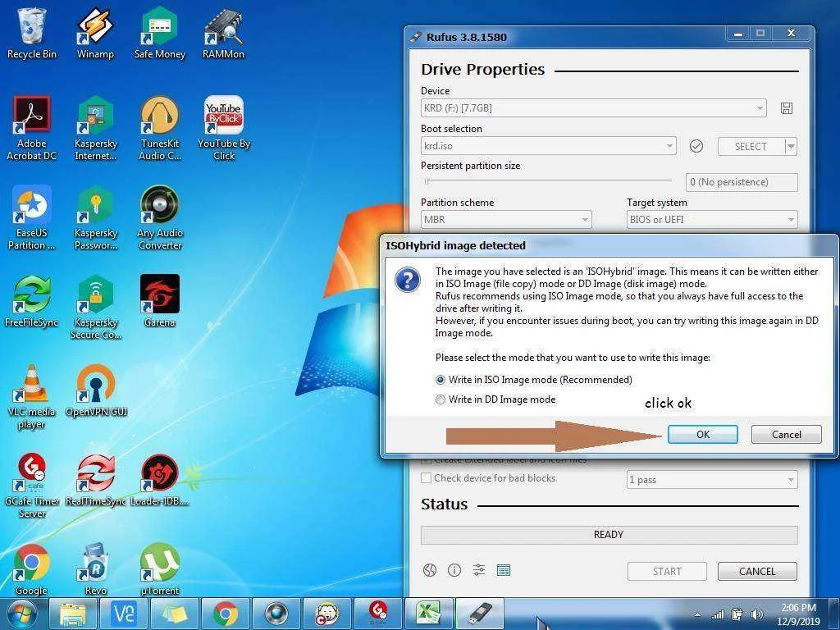Open TunesKit Audio Converter desktop icon
Viewport: 840px width, 630px height.
coord(160,129)
